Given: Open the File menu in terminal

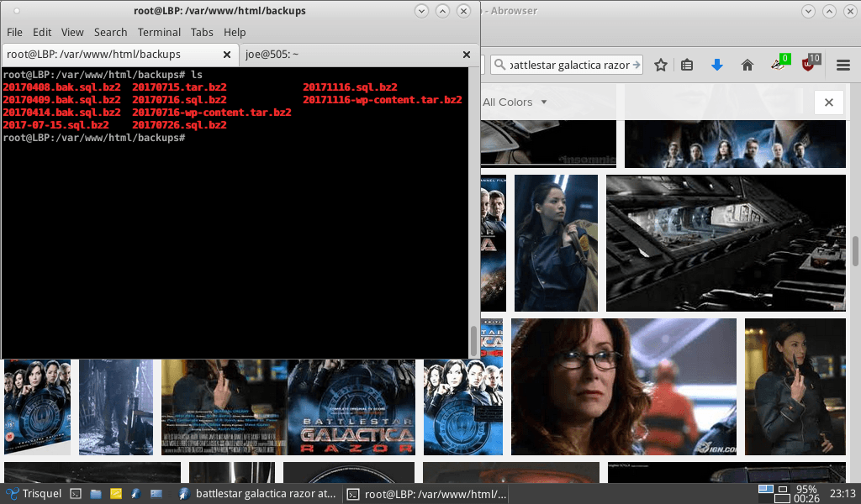Looking at the screenshot, I should click(14, 33).
